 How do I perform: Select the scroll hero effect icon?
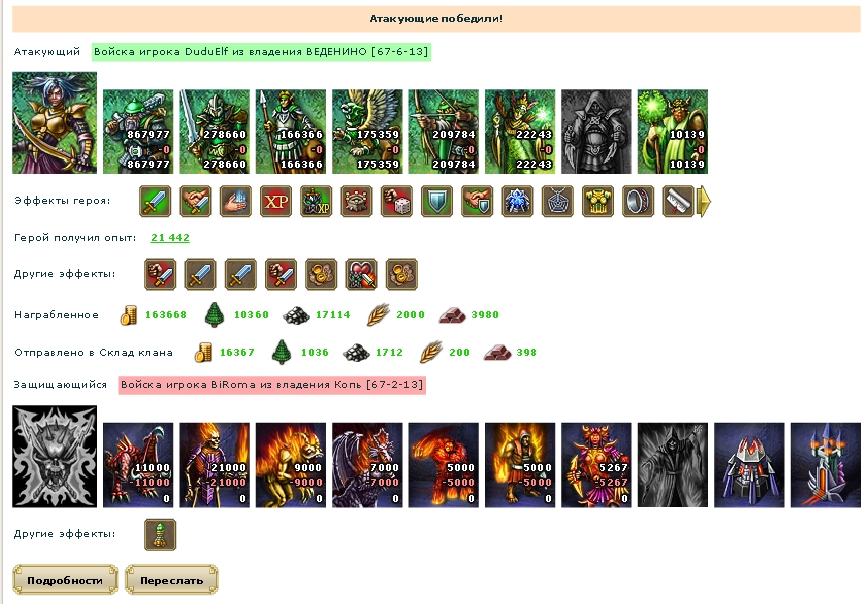click(678, 201)
